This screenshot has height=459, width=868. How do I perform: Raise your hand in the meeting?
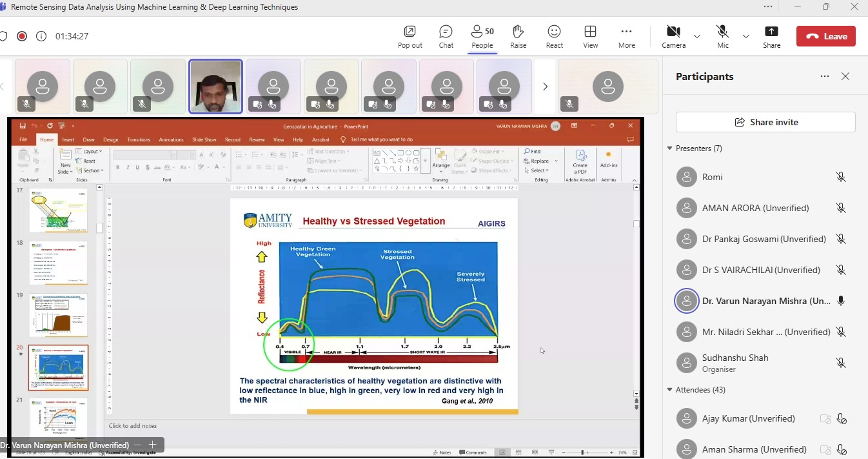click(518, 37)
